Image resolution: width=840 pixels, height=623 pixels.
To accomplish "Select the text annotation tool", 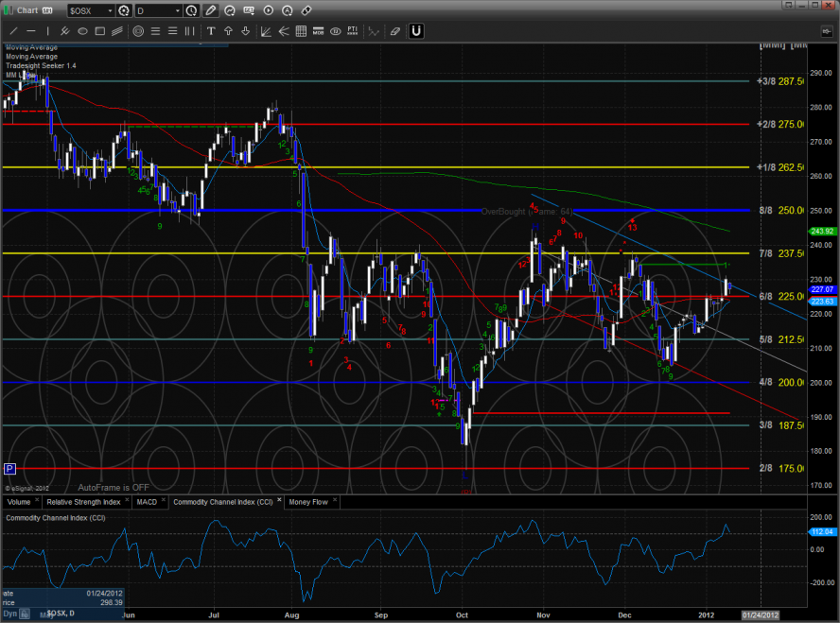I will pyautogui.click(x=210, y=31).
